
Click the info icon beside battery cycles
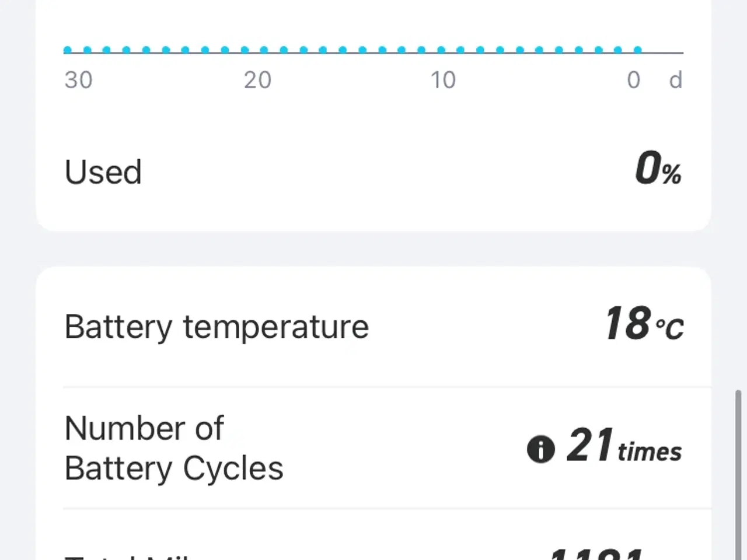tap(540, 450)
